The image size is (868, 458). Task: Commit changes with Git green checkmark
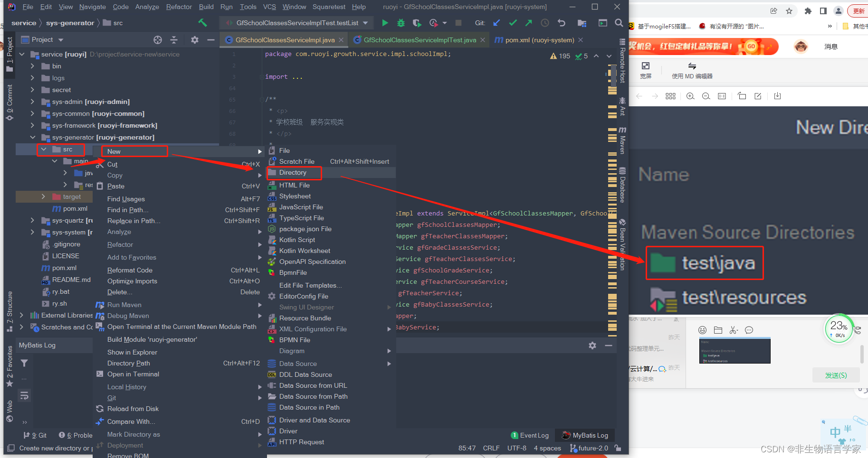513,23
